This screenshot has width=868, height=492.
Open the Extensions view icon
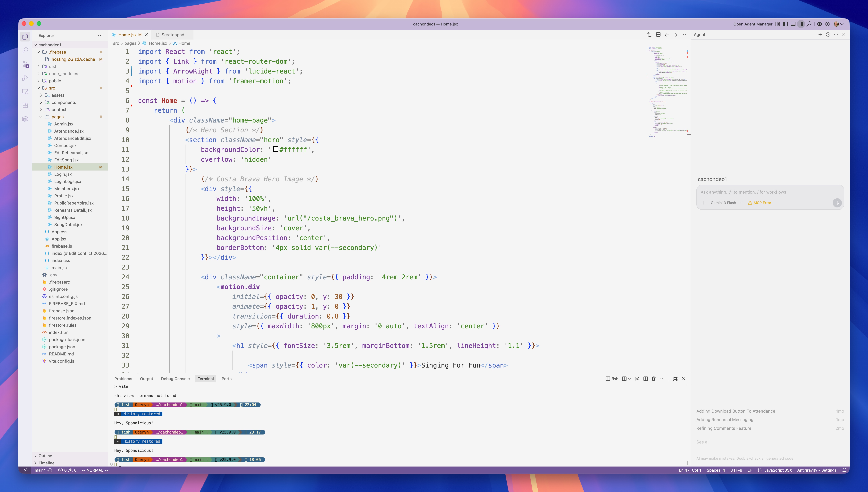[25, 105]
